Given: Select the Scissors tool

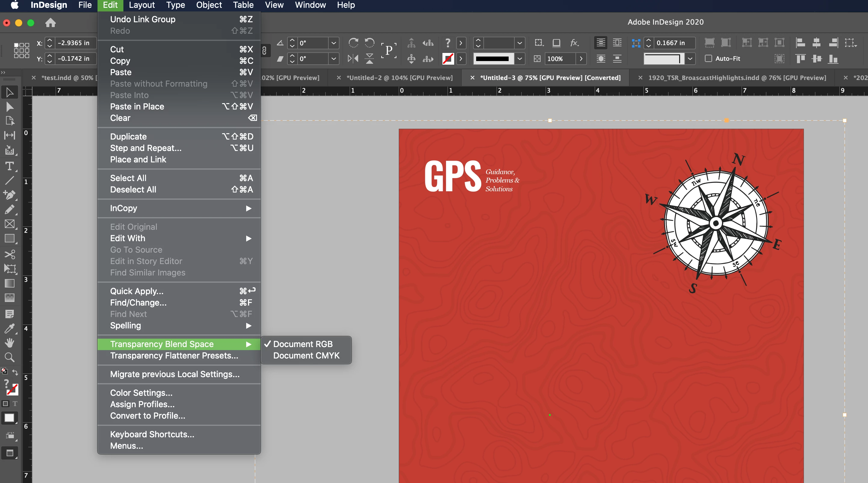Looking at the screenshot, I should point(9,254).
